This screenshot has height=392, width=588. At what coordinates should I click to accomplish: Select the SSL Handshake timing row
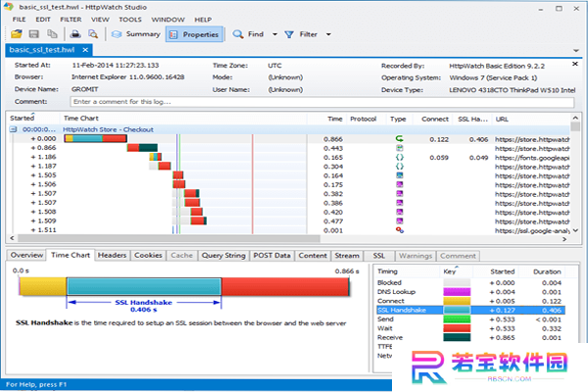pyautogui.click(x=470, y=311)
